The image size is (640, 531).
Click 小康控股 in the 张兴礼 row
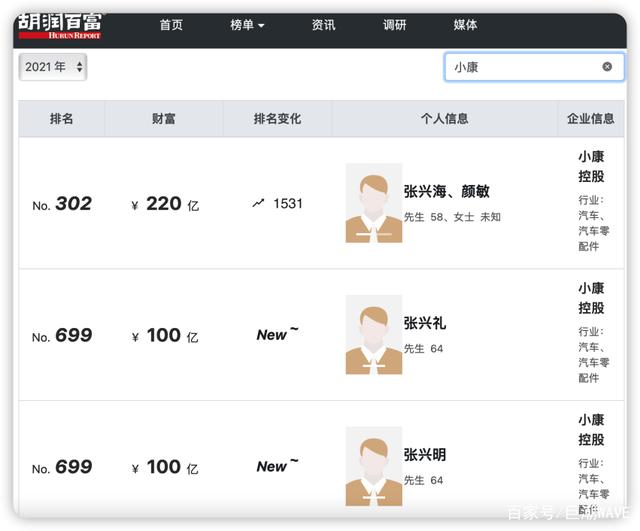coord(591,298)
